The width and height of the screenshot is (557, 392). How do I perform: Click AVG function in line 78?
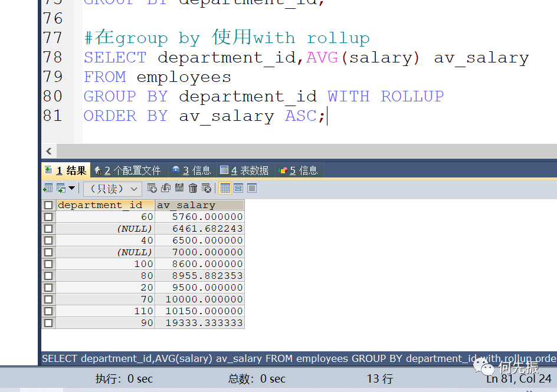(322, 57)
